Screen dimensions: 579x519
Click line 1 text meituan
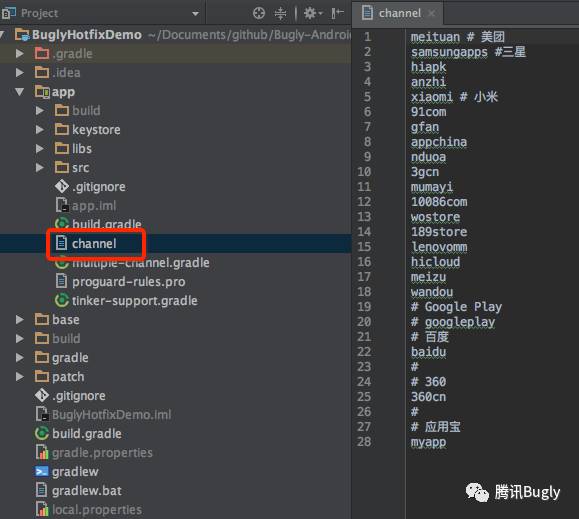point(435,37)
